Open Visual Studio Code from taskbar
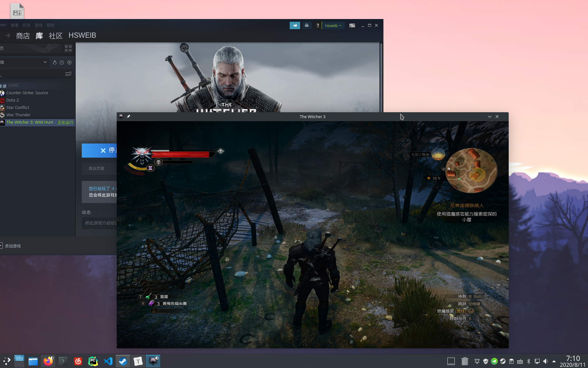 [108, 361]
